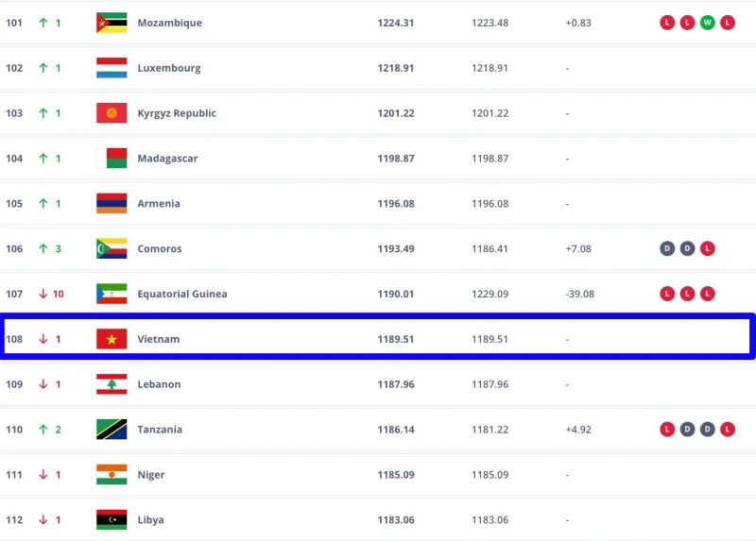Click Equatorial Guinea's down 10 rank arrow
The image size is (756, 541).
point(43,294)
